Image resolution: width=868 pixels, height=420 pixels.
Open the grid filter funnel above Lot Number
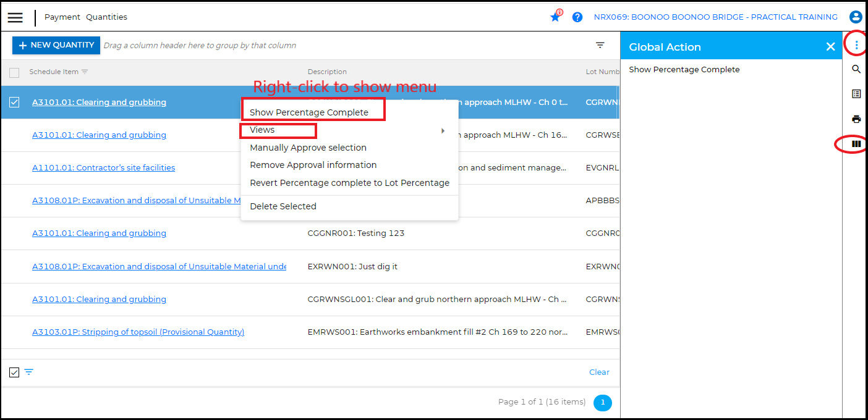coord(599,44)
